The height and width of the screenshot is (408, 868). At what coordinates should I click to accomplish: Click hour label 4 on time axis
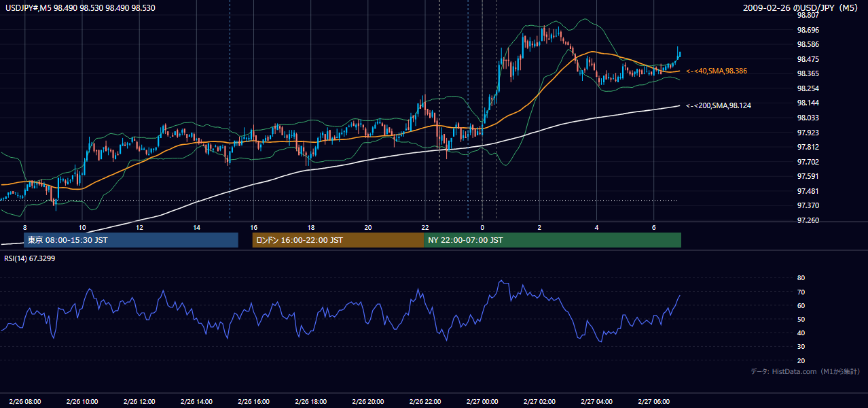coord(596,227)
